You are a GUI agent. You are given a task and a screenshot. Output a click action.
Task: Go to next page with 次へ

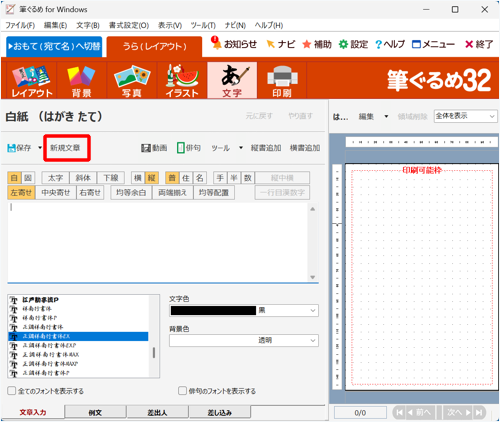[458, 413]
